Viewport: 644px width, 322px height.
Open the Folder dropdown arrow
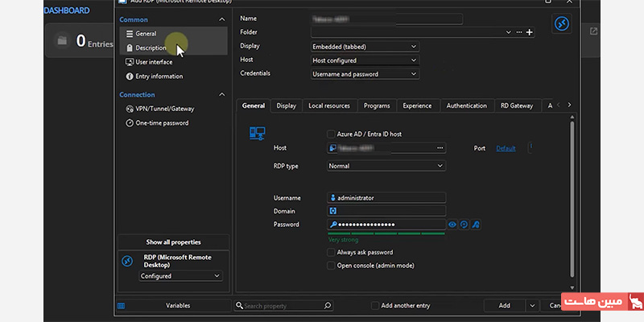[x=509, y=32]
